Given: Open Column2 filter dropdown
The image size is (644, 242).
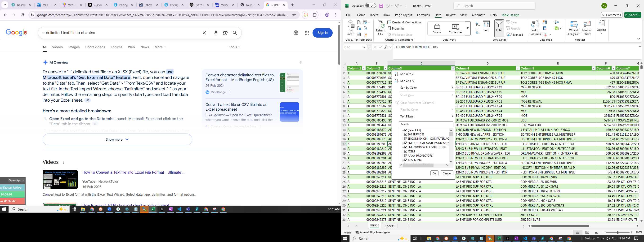Looking at the screenshot, I should (385, 68).
